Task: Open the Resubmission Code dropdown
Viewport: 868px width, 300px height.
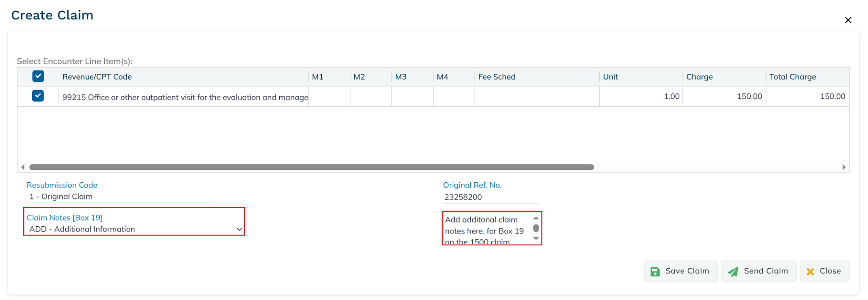Action: click(x=119, y=197)
